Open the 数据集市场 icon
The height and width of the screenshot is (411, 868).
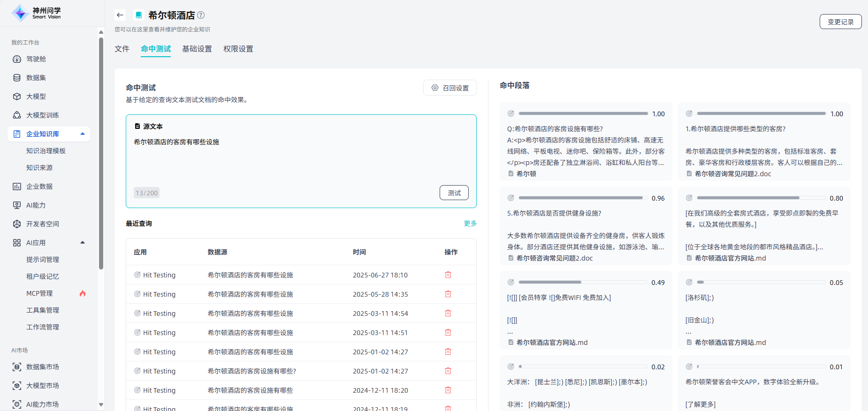click(x=17, y=367)
